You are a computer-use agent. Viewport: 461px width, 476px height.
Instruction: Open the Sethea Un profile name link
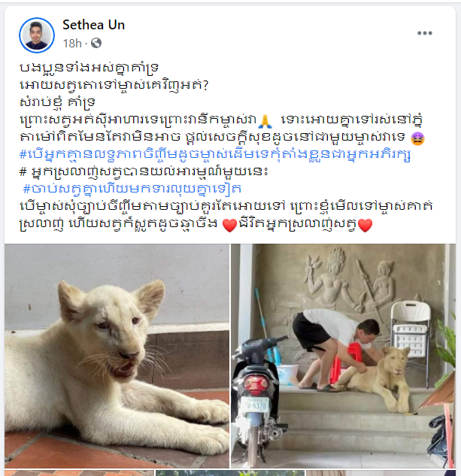[x=93, y=25]
